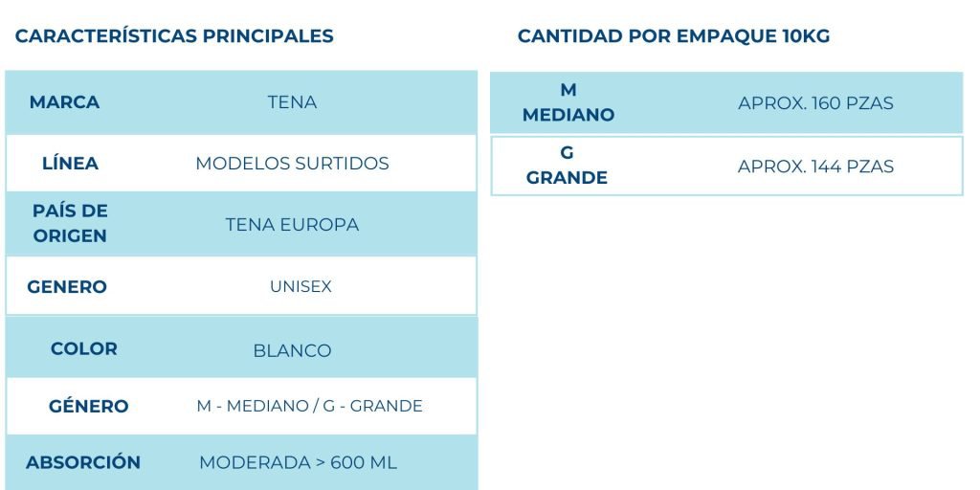
Task: Click the UNISEX value cell
Action: click(301, 287)
